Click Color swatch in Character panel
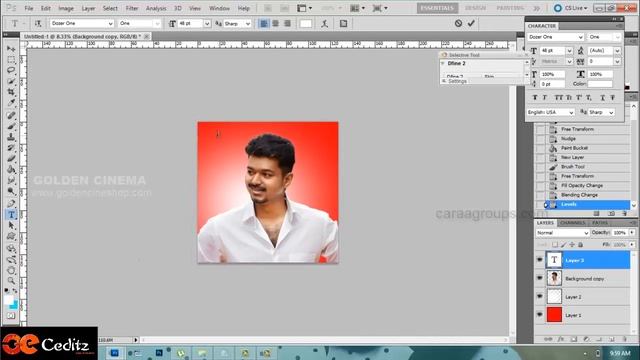The height and width of the screenshot is (360, 640). tap(600, 84)
